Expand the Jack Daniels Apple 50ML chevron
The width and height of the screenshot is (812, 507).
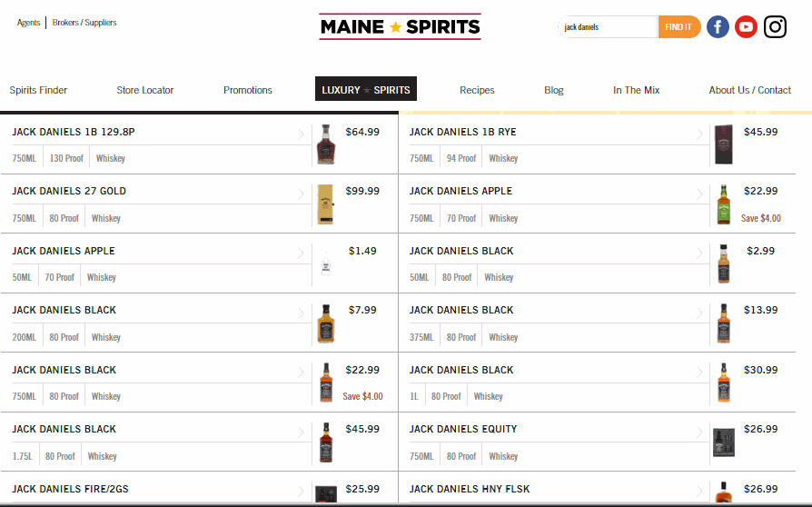301,253
